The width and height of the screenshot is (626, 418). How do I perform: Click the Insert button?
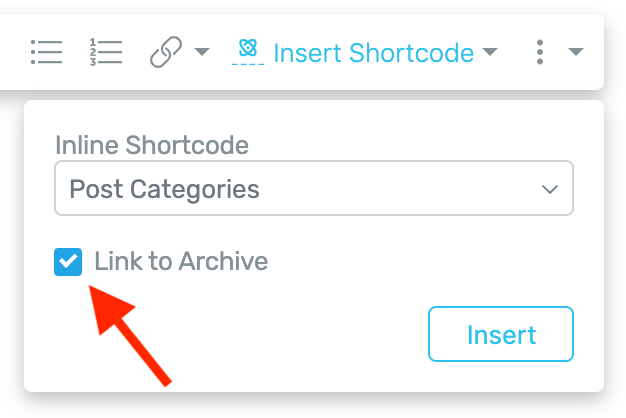click(501, 334)
